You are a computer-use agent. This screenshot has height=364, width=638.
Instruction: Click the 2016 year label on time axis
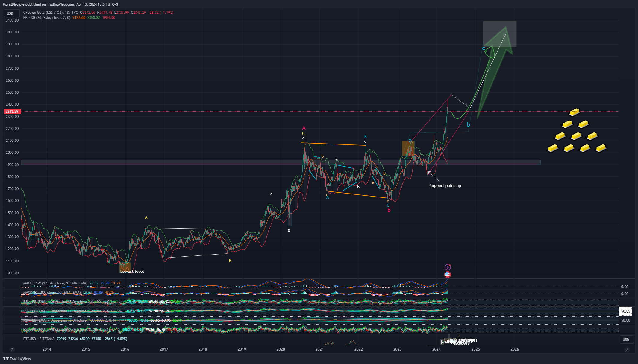point(125,349)
